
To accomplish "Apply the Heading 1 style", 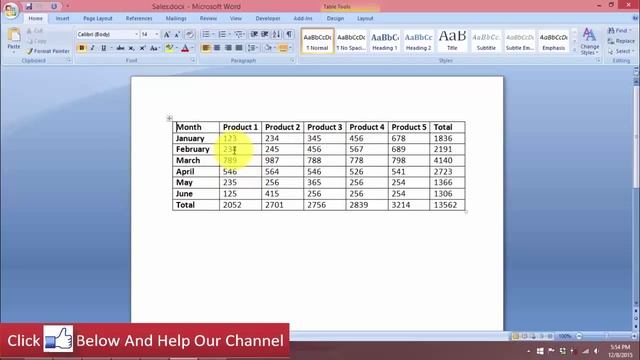I will click(x=384, y=41).
